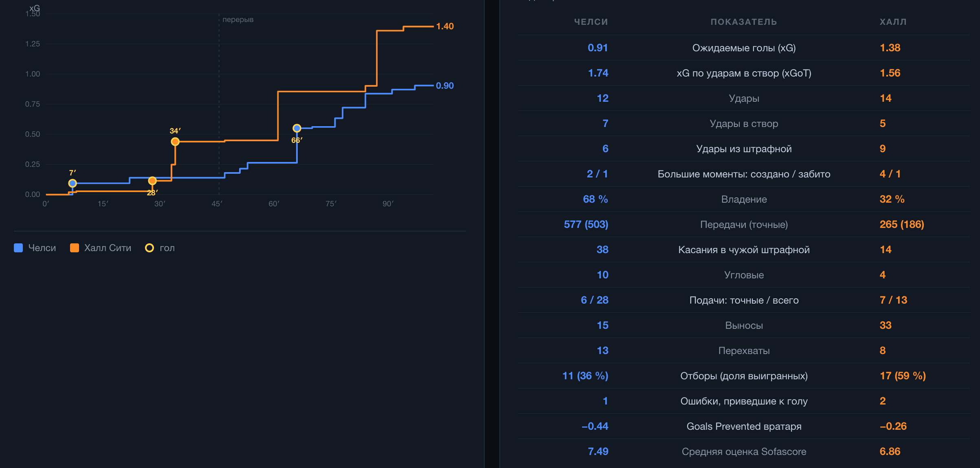The height and width of the screenshot is (468, 980).
Task: Select the Владение stat label
Action: tap(744, 199)
